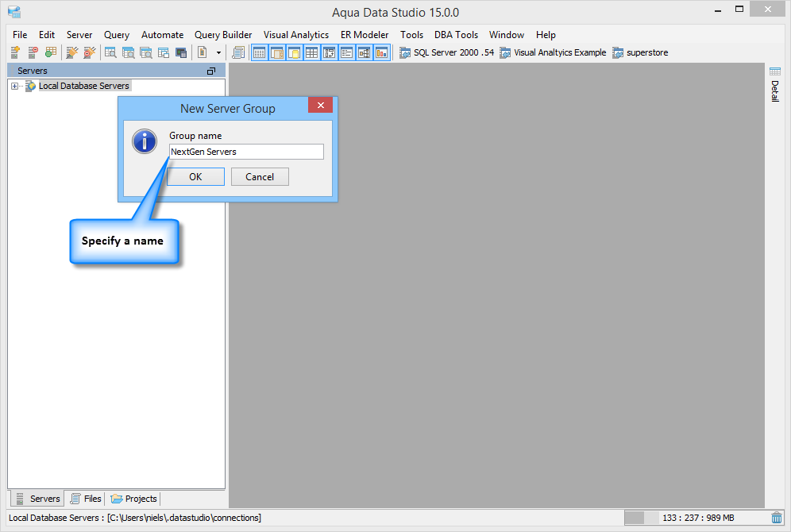
Task: Open SQL Server 2000 .54 shortcut
Action: [446, 52]
